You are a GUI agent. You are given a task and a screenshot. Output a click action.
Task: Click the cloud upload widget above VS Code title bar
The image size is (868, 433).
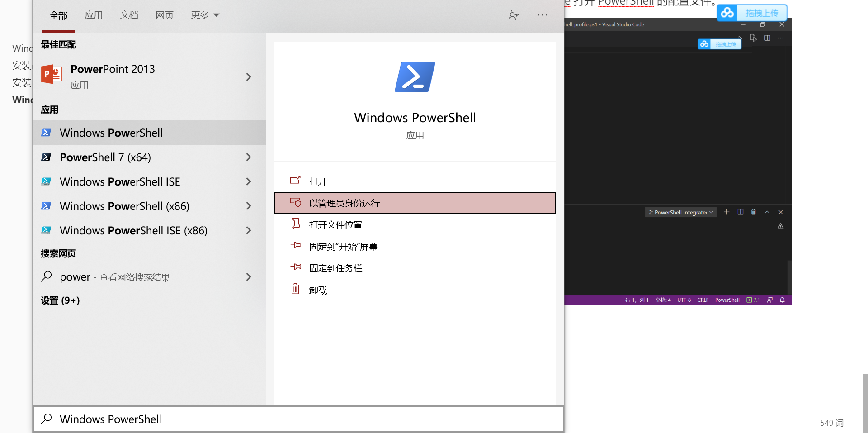(x=752, y=13)
